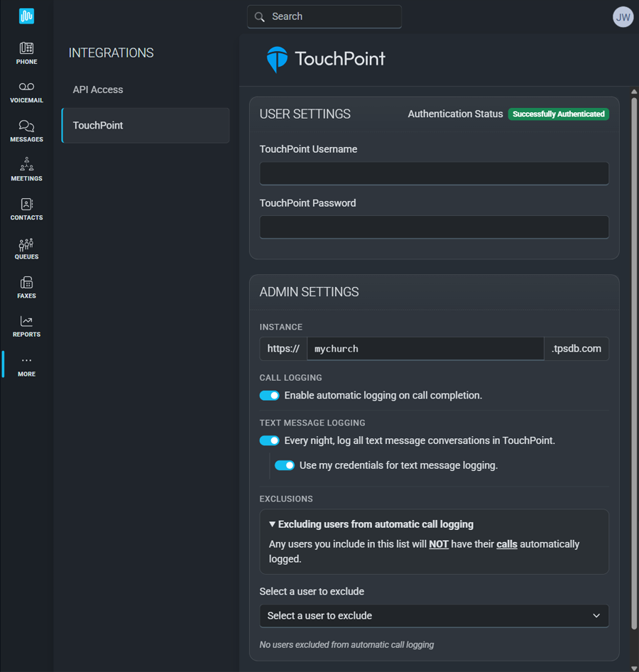This screenshot has height=672, width=639.
Task: Go to Messages
Action: pyautogui.click(x=26, y=131)
